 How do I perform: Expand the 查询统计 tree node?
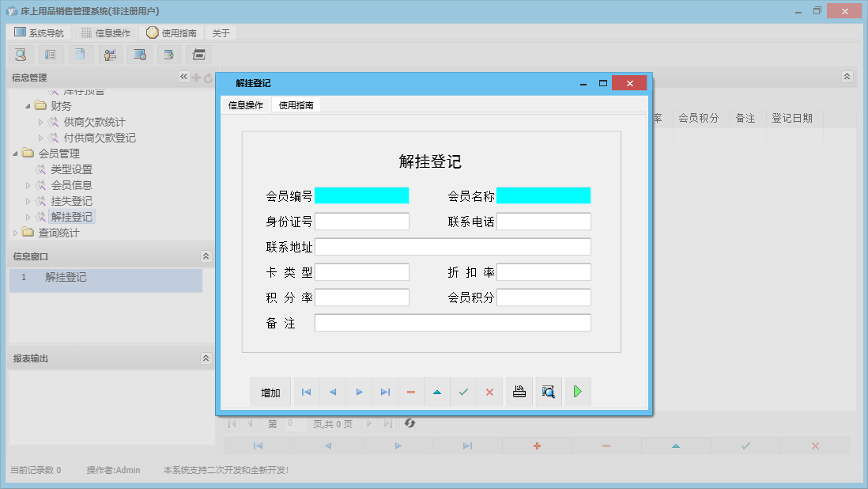16,233
